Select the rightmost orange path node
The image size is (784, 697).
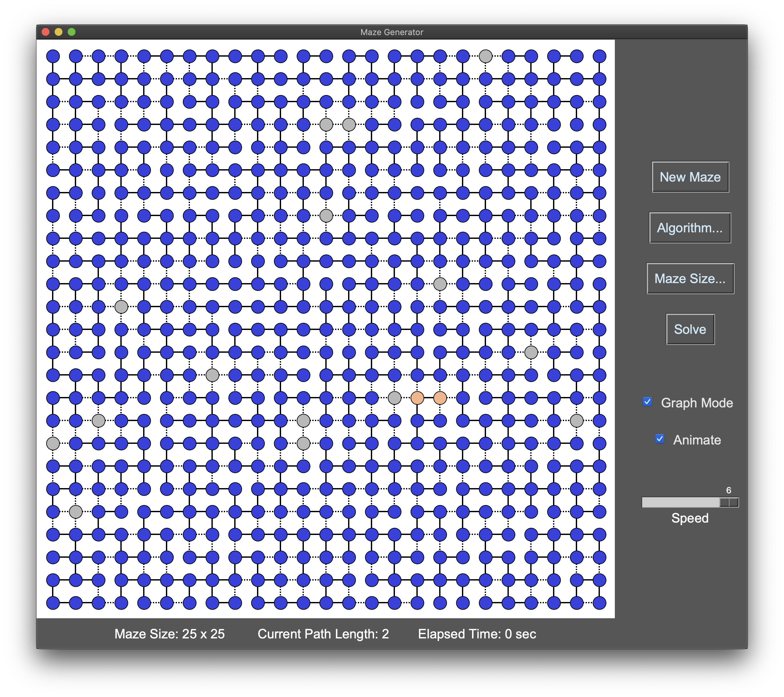coord(440,398)
